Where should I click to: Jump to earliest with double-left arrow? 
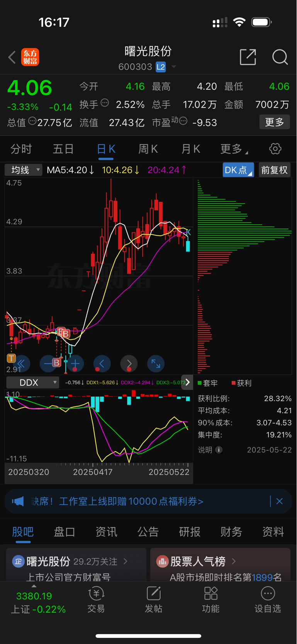21,364
